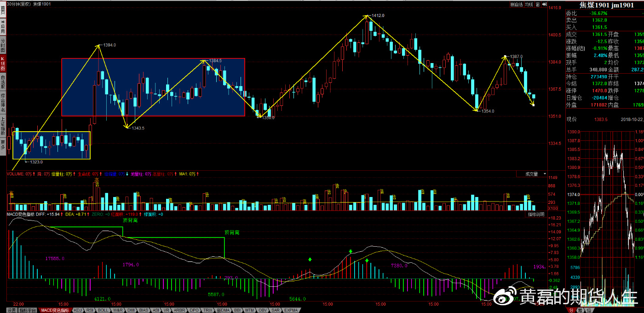The height and width of the screenshot is (313, 644).
Task: Switch to the DMI indicator tab
Action: pyautogui.click(x=131, y=310)
